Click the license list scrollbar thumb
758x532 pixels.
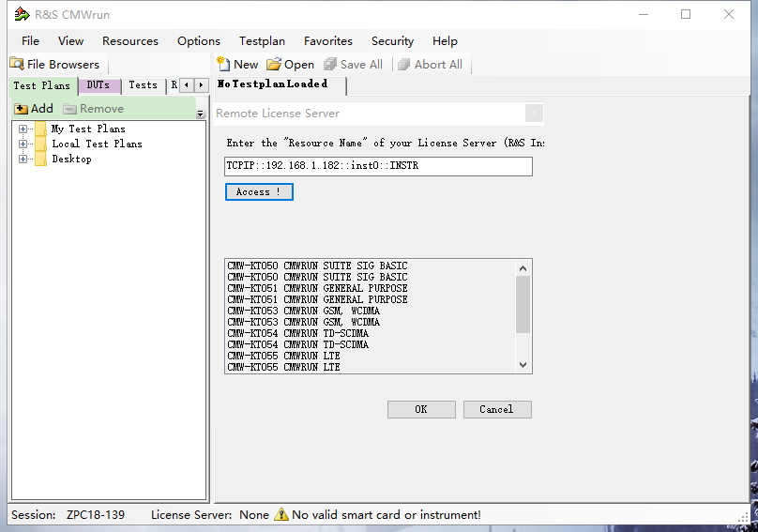[523, 304]
